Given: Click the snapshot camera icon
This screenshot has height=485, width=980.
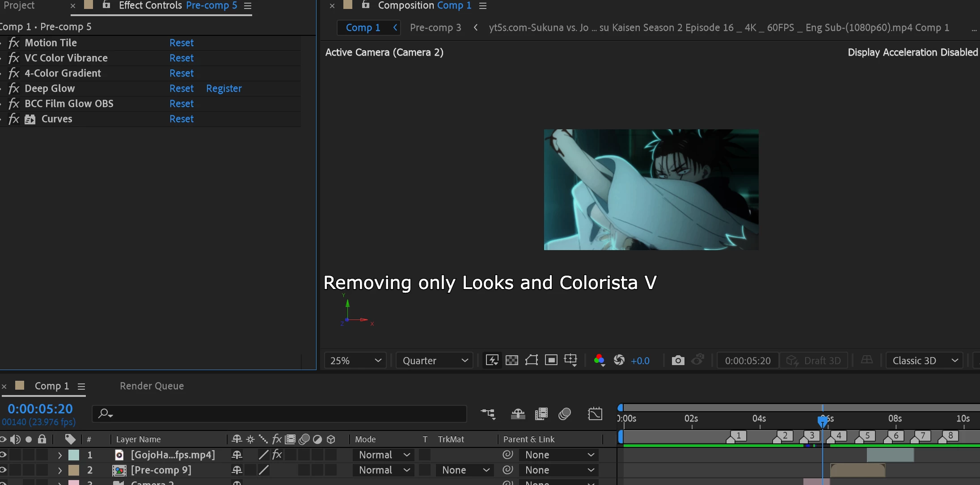Looking at the screenshot, I should 678,361.
